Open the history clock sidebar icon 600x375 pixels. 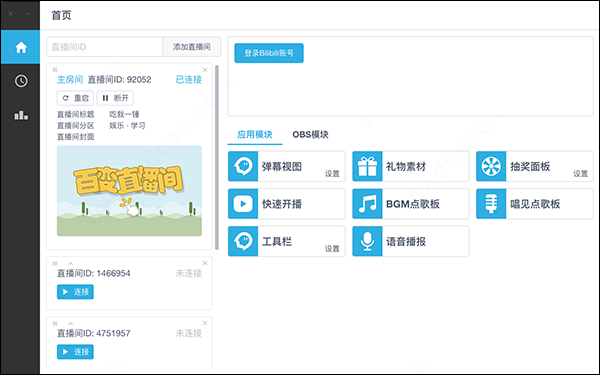pyautogui.click(x=21, y=81)
